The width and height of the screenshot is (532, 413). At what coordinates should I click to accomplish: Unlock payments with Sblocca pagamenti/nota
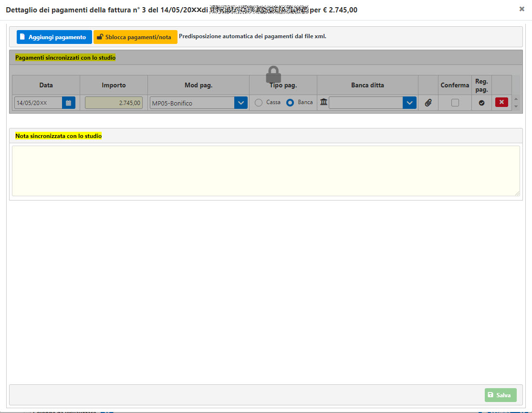click(136, 37)
